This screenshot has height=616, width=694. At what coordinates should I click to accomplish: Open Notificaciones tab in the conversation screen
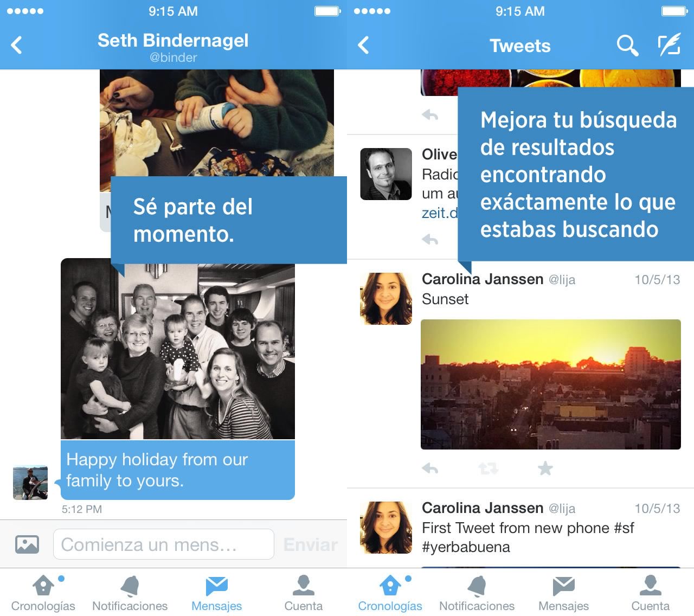pos(130,593)
